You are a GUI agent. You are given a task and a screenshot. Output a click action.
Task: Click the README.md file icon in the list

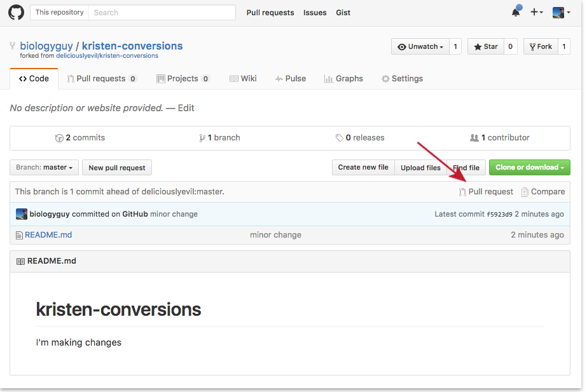(19, 235)
